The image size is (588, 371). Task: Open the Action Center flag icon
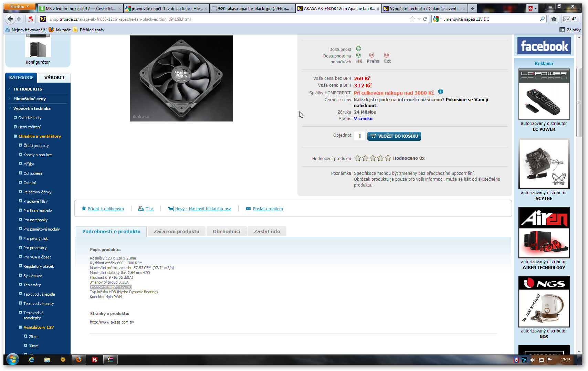[x=549, y=360]
